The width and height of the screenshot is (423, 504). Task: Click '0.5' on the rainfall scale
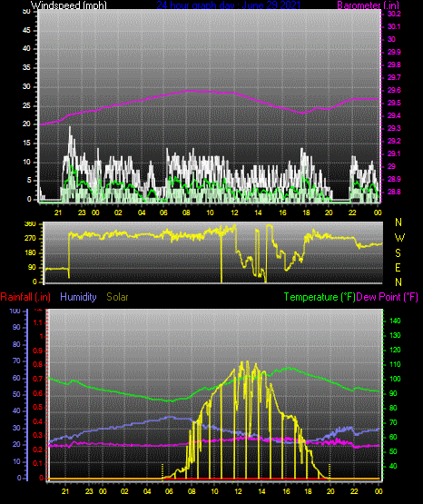pyautogui.click(x=38, y=407)
